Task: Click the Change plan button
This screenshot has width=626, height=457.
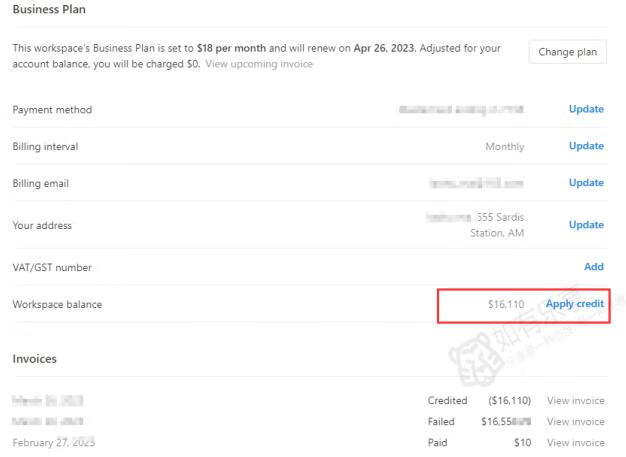Action: (567, 52)
